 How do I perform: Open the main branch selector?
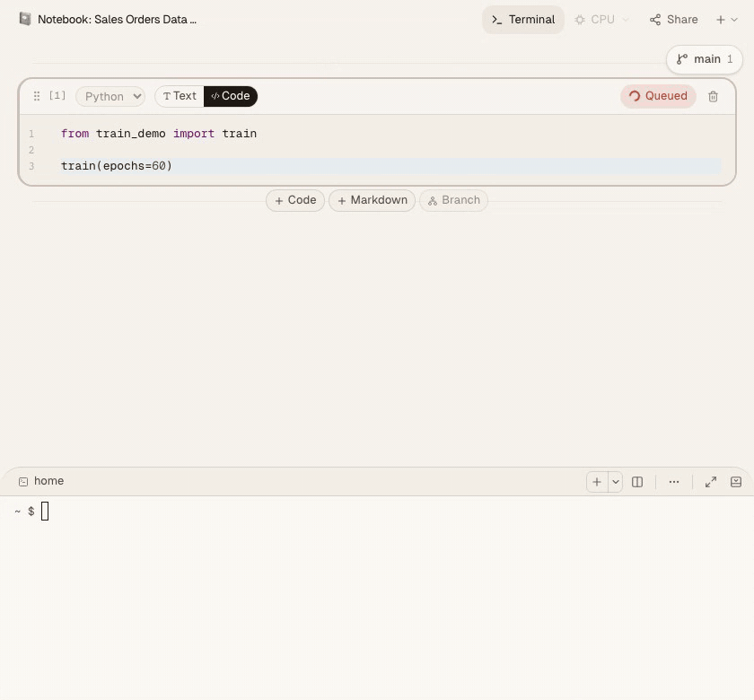pyautogui.click(x=705, y=59)
